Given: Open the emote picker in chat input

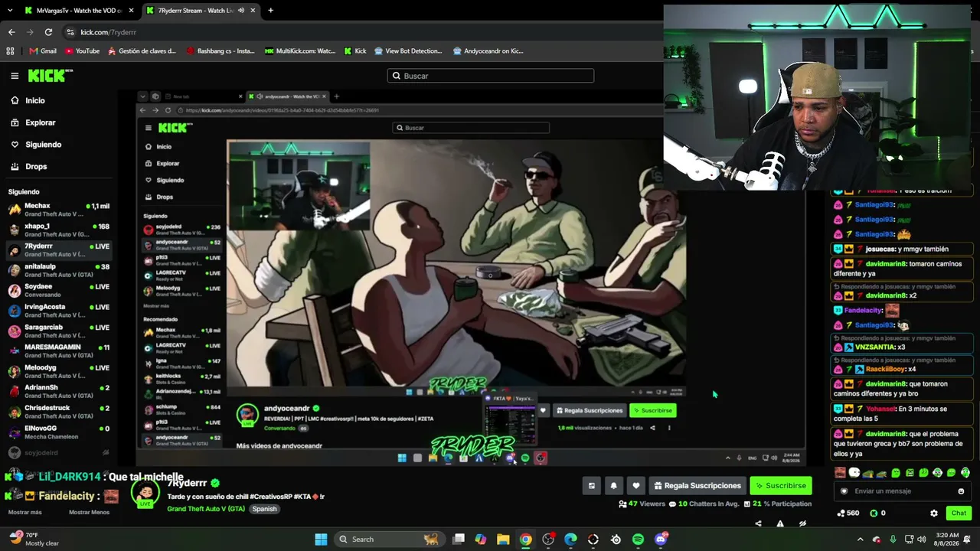Looking at the screenshot, I should [x=961, y=491].
